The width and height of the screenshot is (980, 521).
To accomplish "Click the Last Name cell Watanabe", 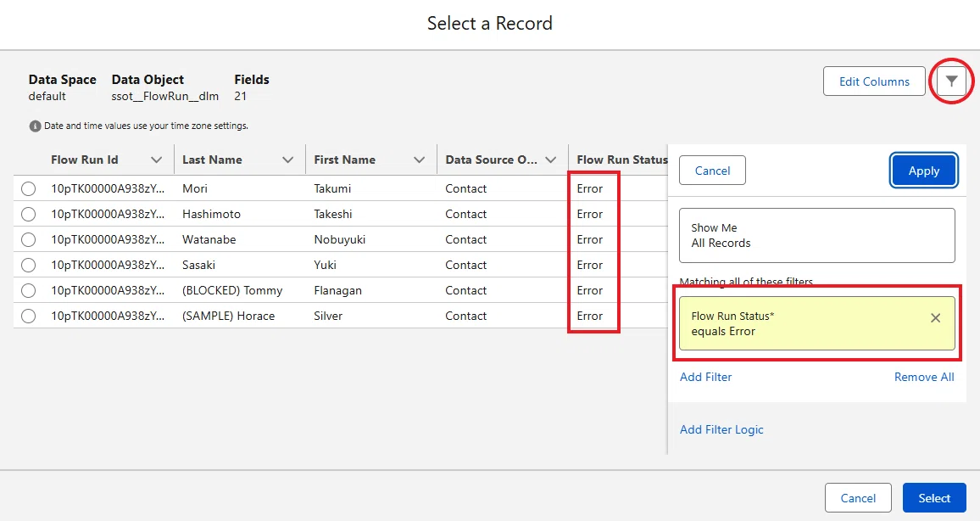I will tap(209, 239).
